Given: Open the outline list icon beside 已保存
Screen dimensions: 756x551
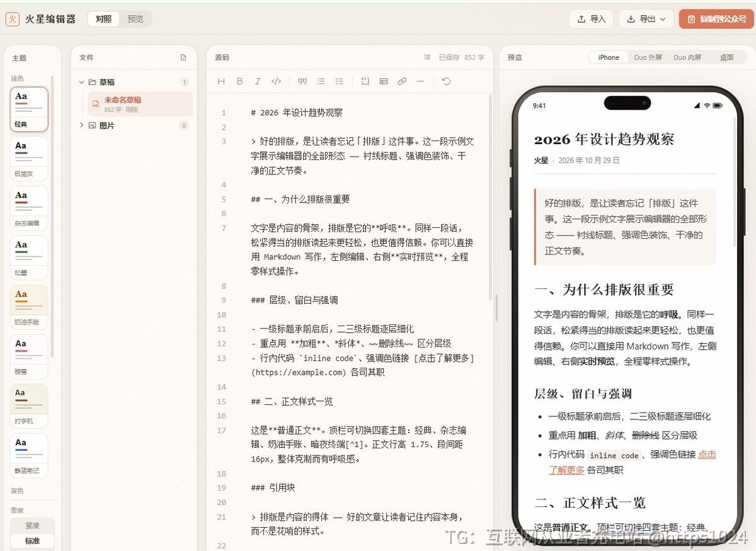Looking at the screenshot, I should click(427, 57).
